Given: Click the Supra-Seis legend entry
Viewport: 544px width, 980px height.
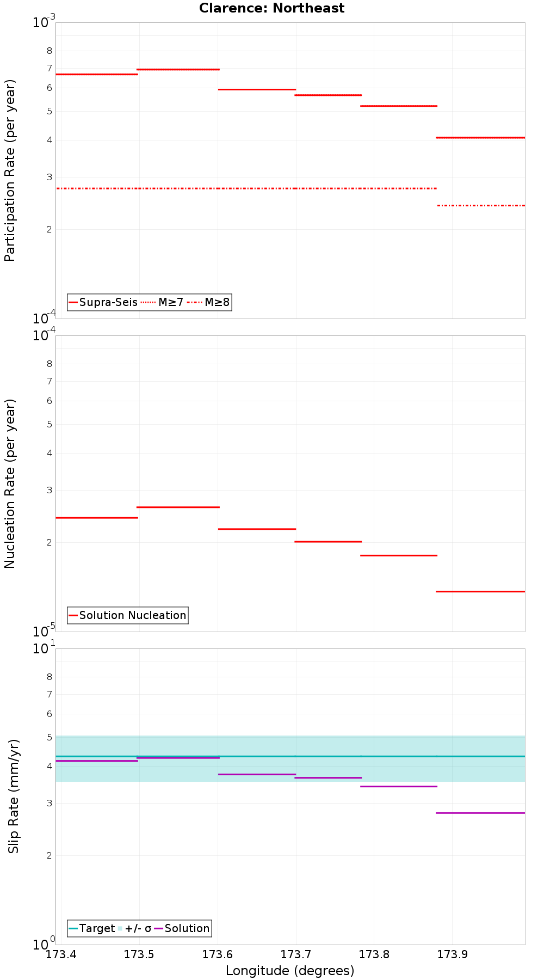Looking at the screenshot, I should pyautogui.click(x=103, y=302).
